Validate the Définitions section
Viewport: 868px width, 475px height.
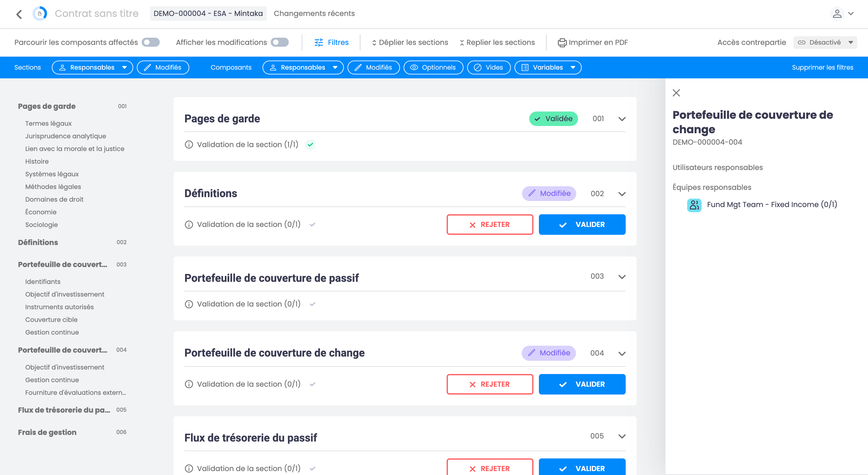(582, 224)
